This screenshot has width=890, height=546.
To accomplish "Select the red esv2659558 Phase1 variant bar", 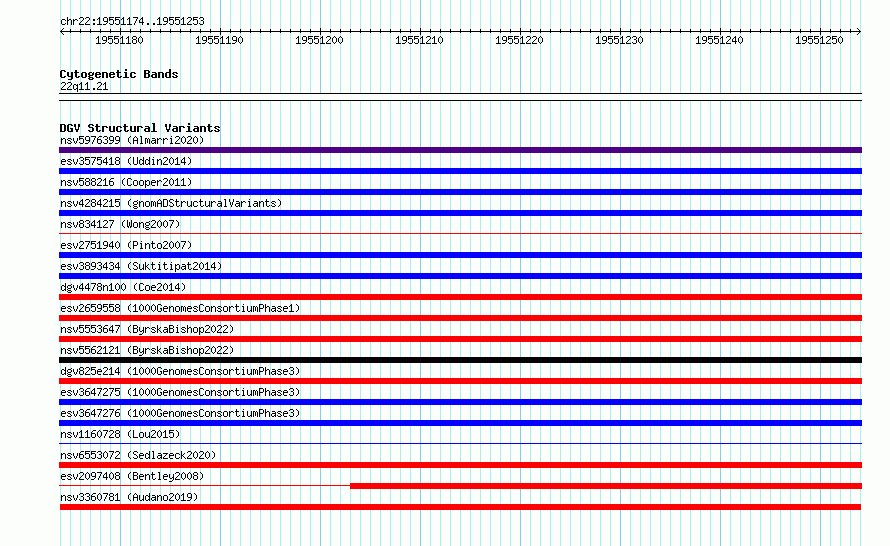I will tap(460, 318).
